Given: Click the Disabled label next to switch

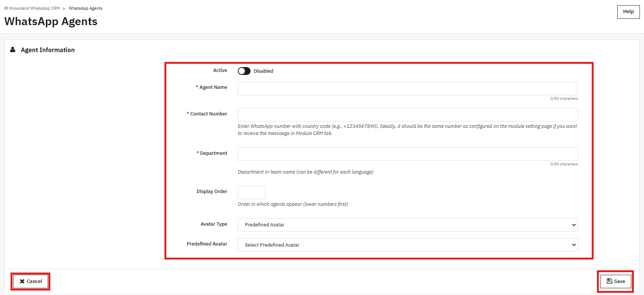Looking at the screenshot, I should point(263,71).
